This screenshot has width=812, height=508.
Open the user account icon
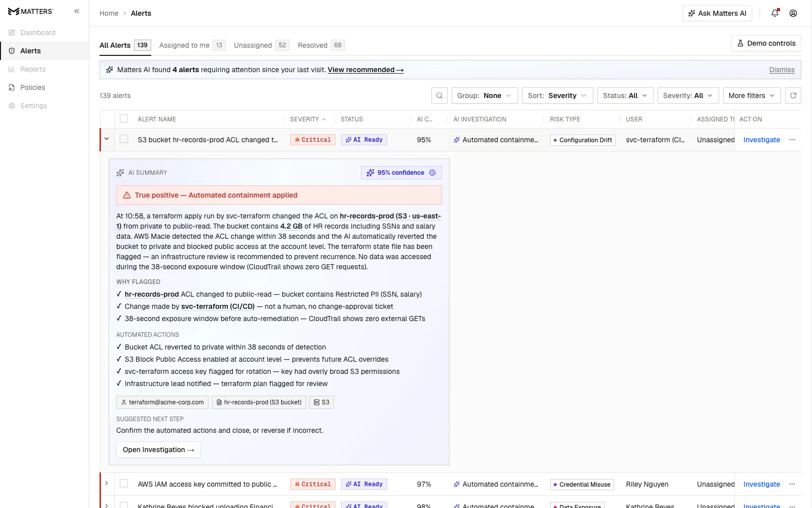point(793,13)
